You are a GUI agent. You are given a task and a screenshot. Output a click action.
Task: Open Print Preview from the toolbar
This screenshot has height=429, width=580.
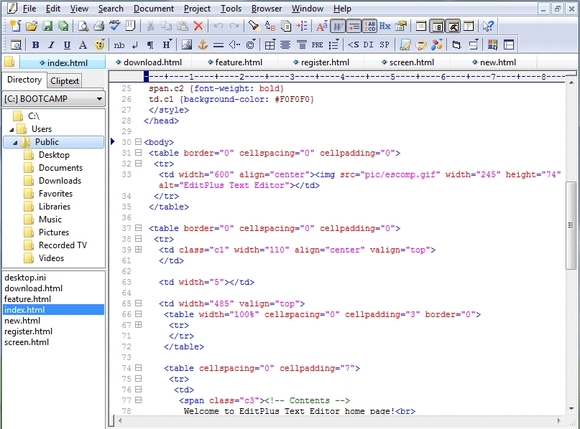(83, 26)
